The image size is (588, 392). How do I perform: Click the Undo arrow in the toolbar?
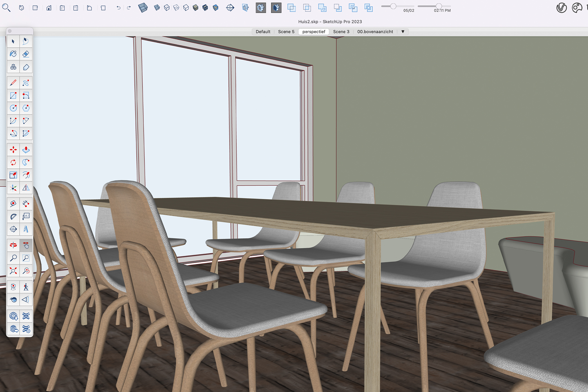[x=118, y=8]
